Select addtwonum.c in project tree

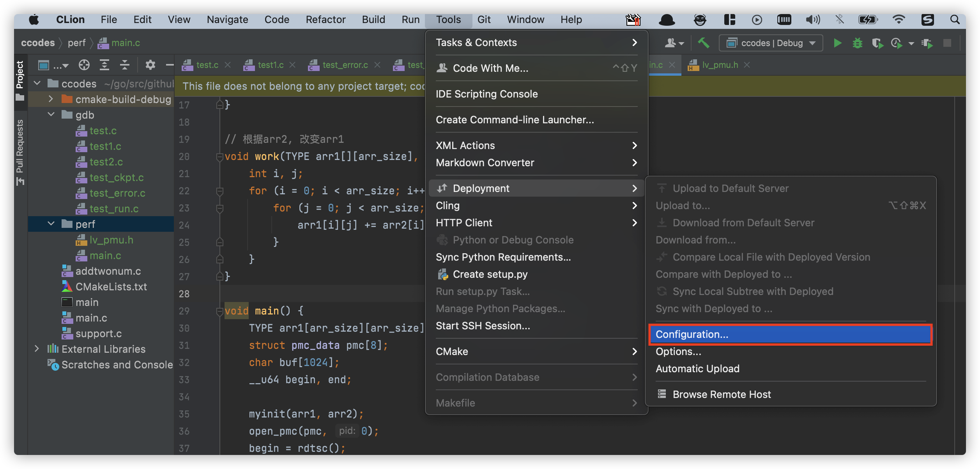tap(108, 271)
